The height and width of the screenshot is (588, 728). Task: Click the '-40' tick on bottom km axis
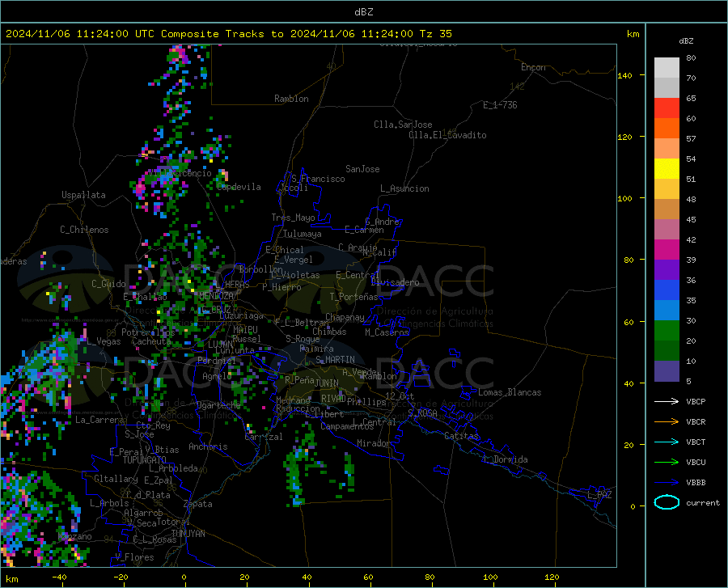[59, 577]
